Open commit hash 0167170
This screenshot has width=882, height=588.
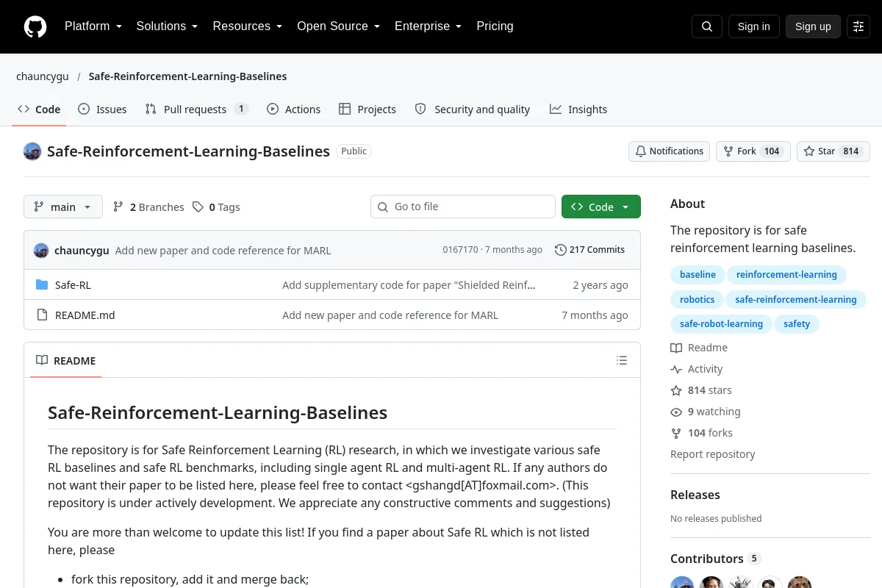[x=460, y=250]
